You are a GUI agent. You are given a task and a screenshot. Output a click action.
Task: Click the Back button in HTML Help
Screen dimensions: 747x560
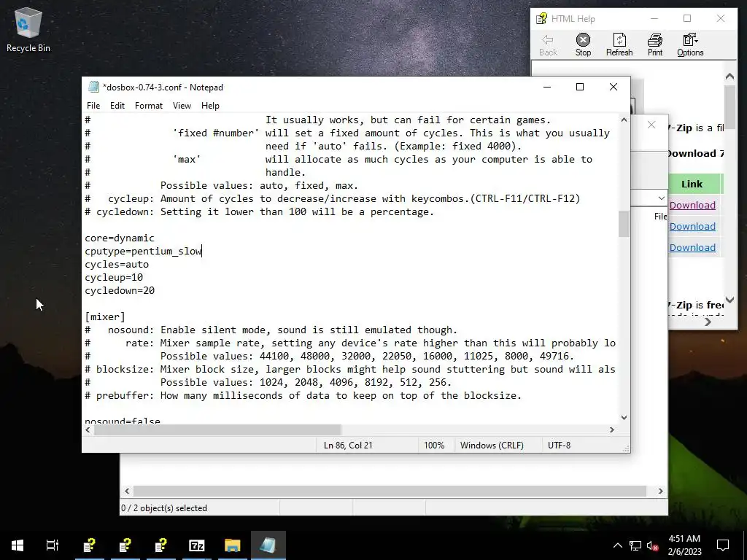click(548, 45)
